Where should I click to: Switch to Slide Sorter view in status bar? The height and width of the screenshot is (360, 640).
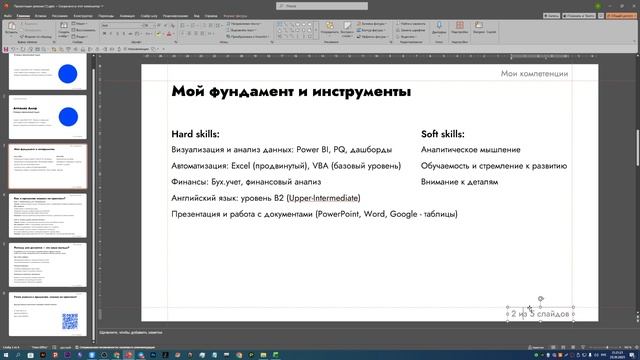[563, 347]
